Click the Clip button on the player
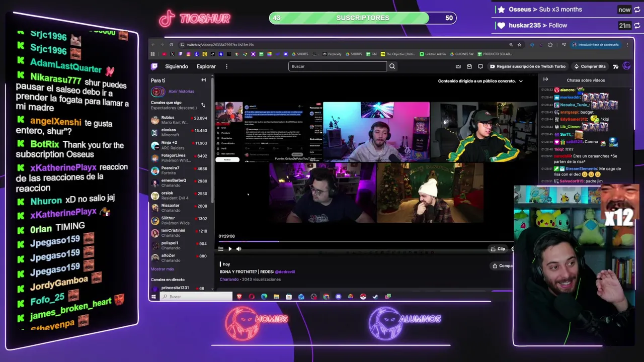Viewport: 644px width, 362px height. [x=498, y=249]
